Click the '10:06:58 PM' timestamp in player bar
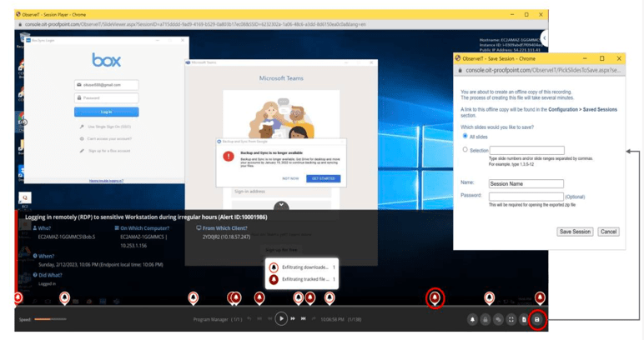The image size is (644, 340). coord(332,319)
